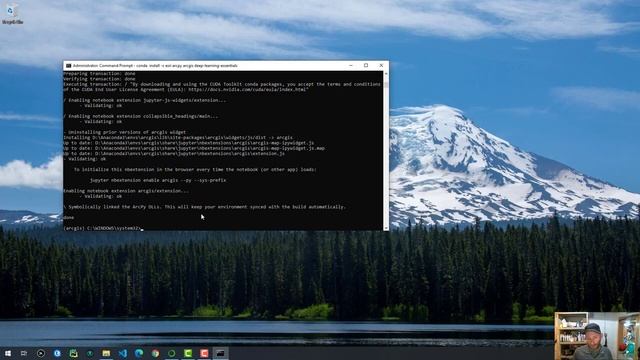Viewport: 640px width, 360px height.
Task: Switch to Command Prompt taskbar button
Action: (x=220, y=353)
